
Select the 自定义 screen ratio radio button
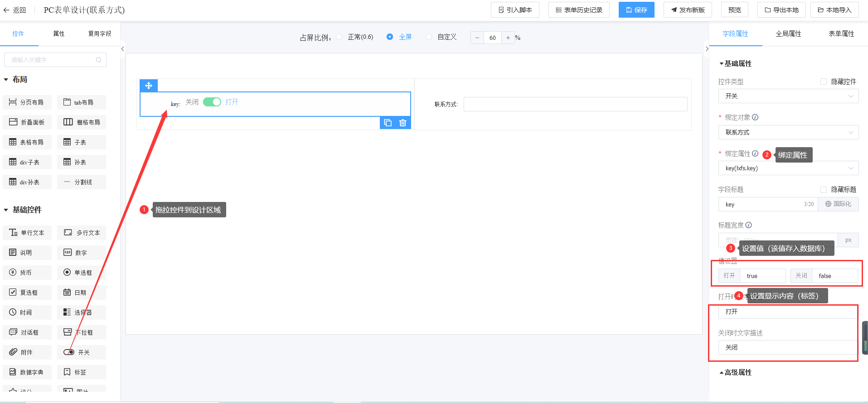click(x=429, y=37)
